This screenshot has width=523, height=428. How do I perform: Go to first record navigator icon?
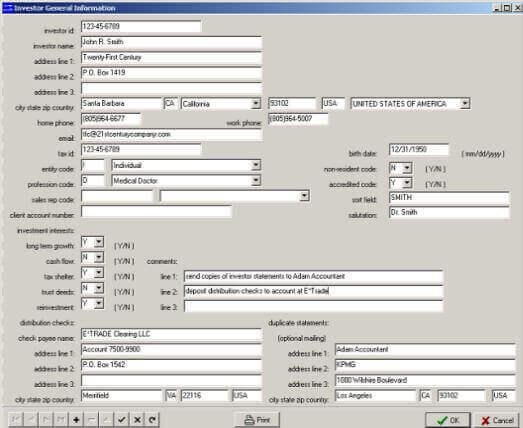(15, 419)
